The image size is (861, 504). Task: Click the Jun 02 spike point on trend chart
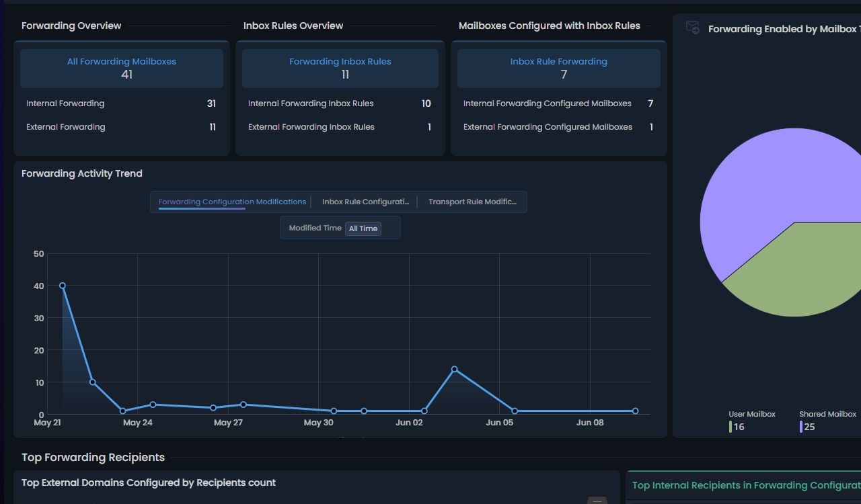click(x=456, y=368)
